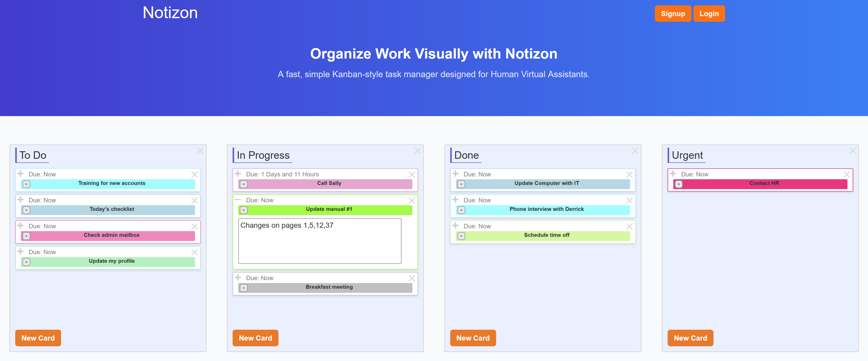Click the color marker icon on Call Sally

click(x=244, y=184)
